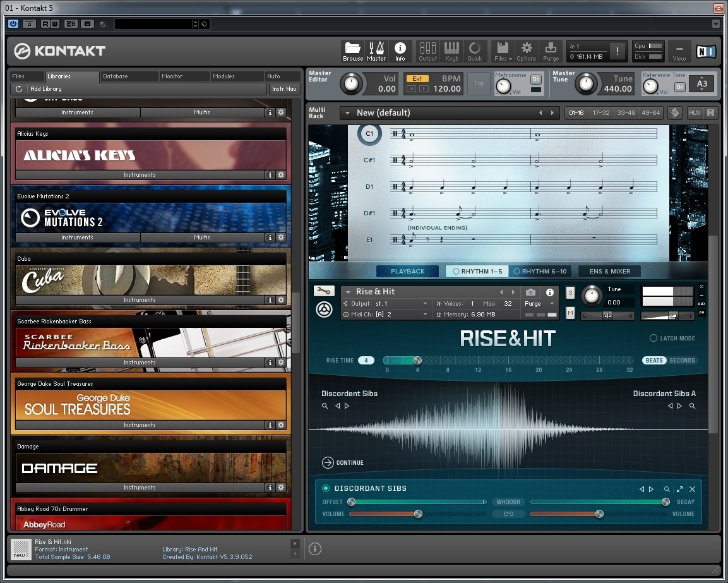Click the panic exclamation button

pos(617,51)
